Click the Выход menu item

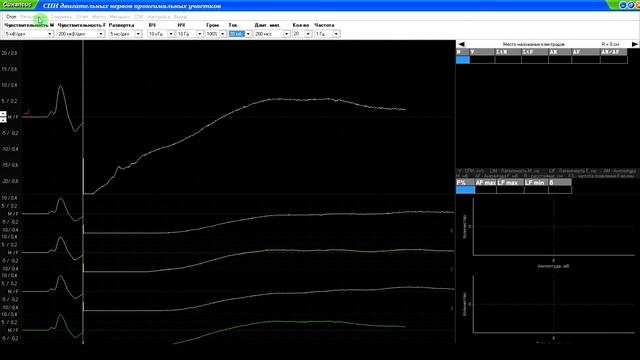click(x=180, y=17)
